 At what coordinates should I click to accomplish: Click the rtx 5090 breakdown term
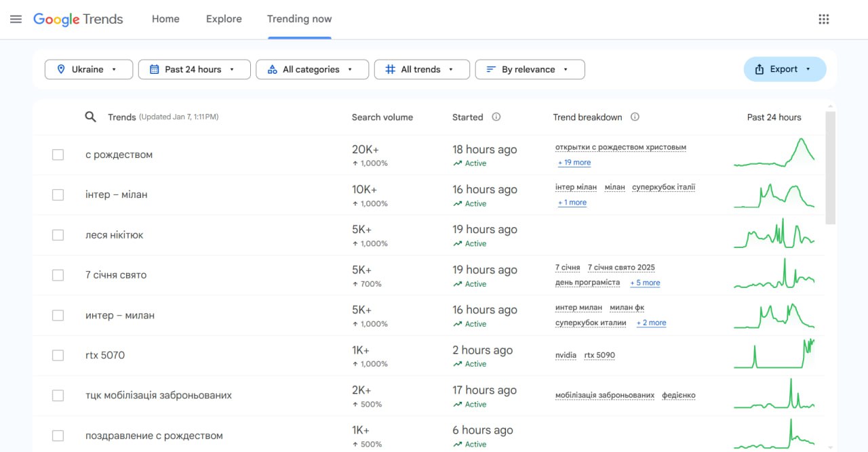[599, 355]
